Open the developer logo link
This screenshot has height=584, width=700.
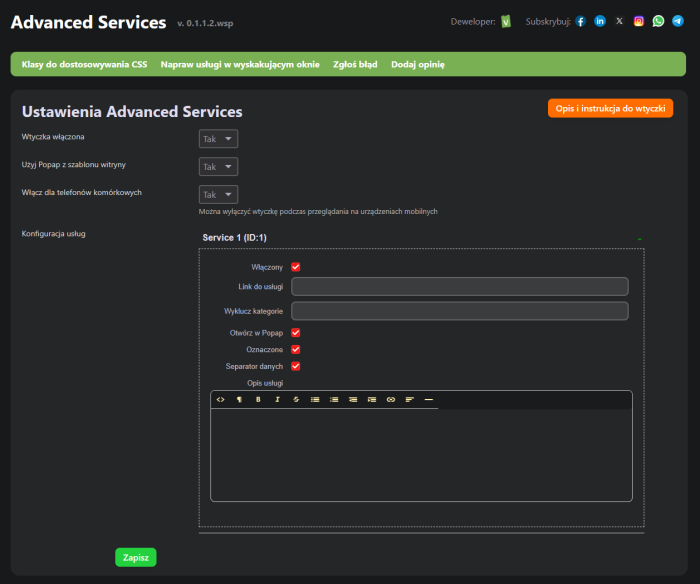[x=506, y=21]
